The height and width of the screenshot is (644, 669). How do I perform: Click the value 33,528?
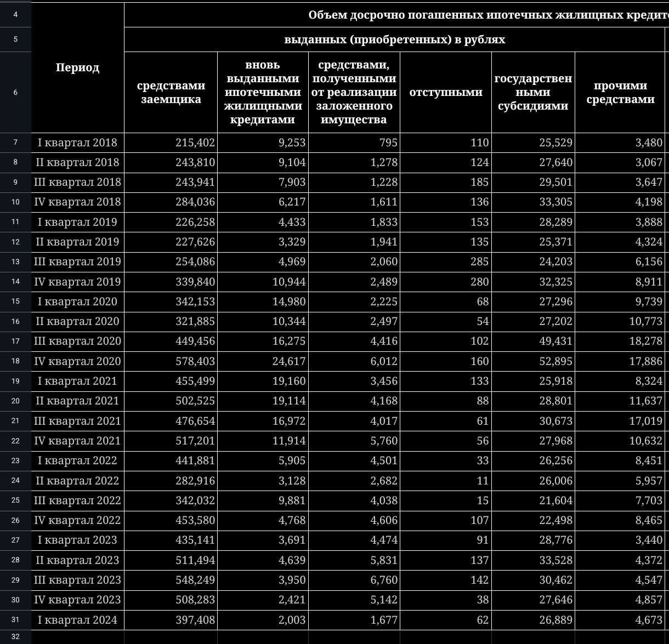point(533,560)
